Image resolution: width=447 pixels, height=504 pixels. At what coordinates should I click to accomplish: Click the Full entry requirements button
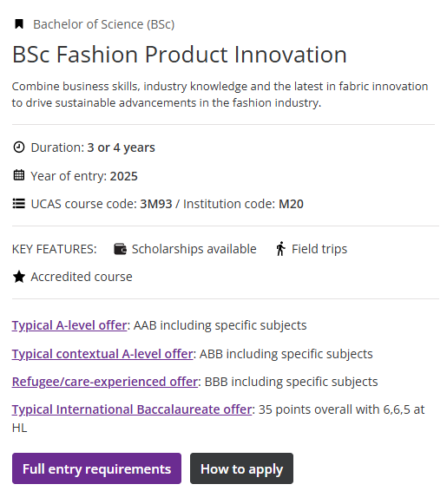point(97,468)
